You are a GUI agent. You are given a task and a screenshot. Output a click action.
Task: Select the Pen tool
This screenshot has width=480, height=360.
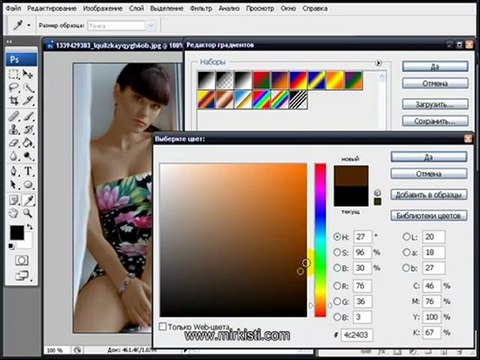[x=14, y=171]
